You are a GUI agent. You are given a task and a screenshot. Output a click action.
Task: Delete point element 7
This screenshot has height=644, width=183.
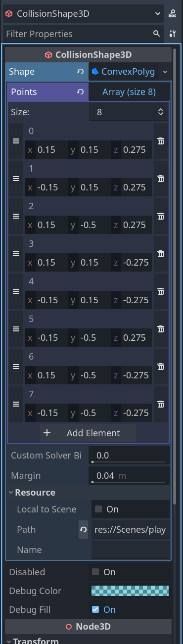tap(160, 404)
